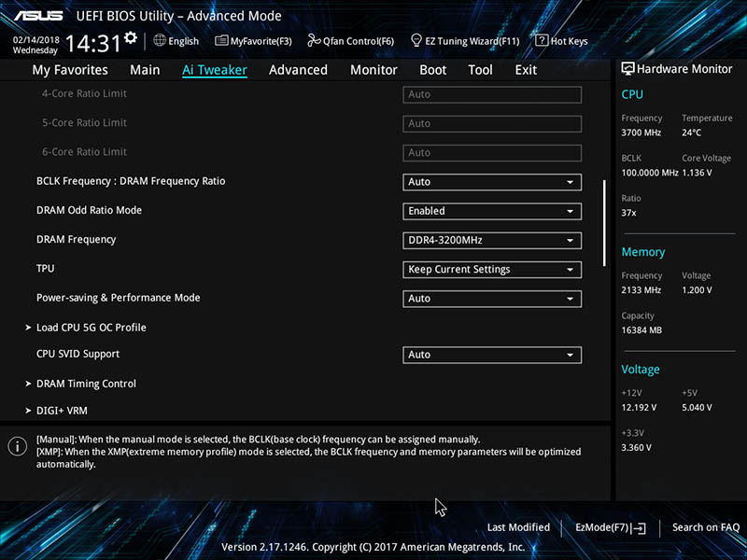Go to the Exit tab
The width and height of the screenshot is (747, 560).
526,70
